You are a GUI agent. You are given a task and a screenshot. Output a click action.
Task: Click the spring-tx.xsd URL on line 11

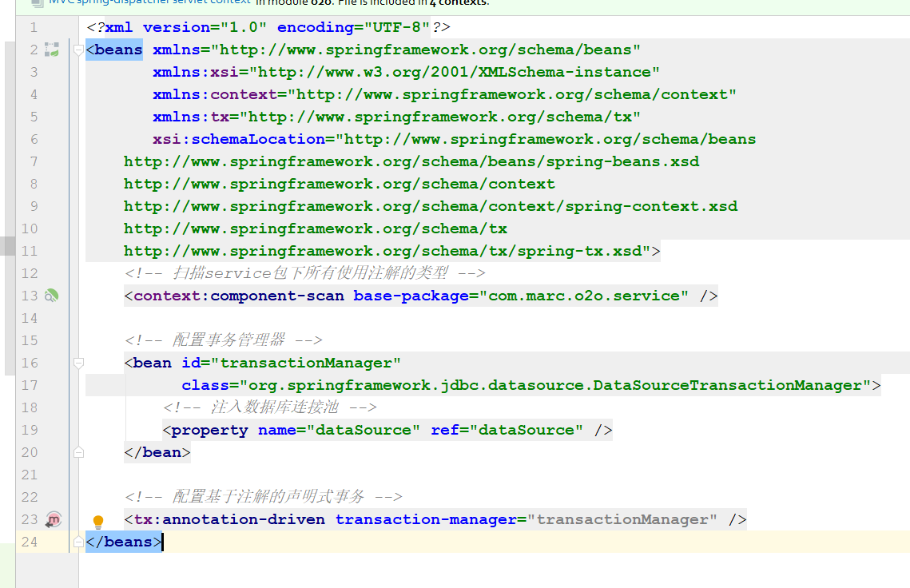pos(383,252)
